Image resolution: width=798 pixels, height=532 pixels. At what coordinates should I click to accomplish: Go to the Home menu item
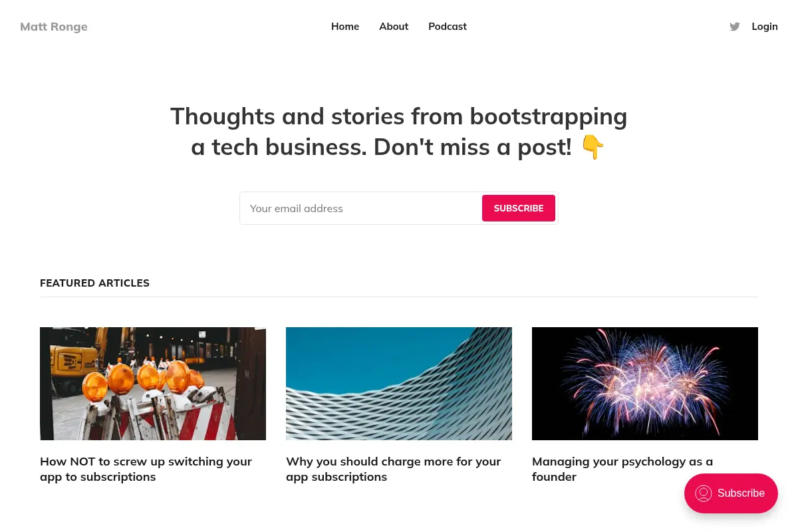(345, 27)
